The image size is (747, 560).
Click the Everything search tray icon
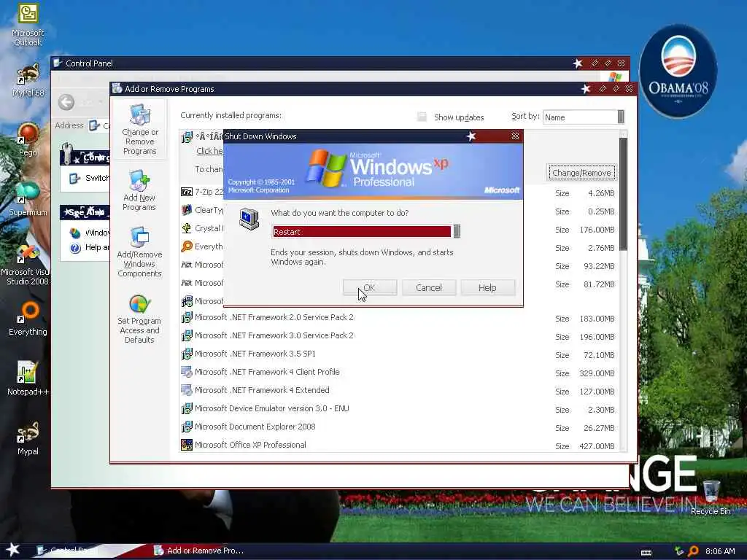[x=693, y=551]
